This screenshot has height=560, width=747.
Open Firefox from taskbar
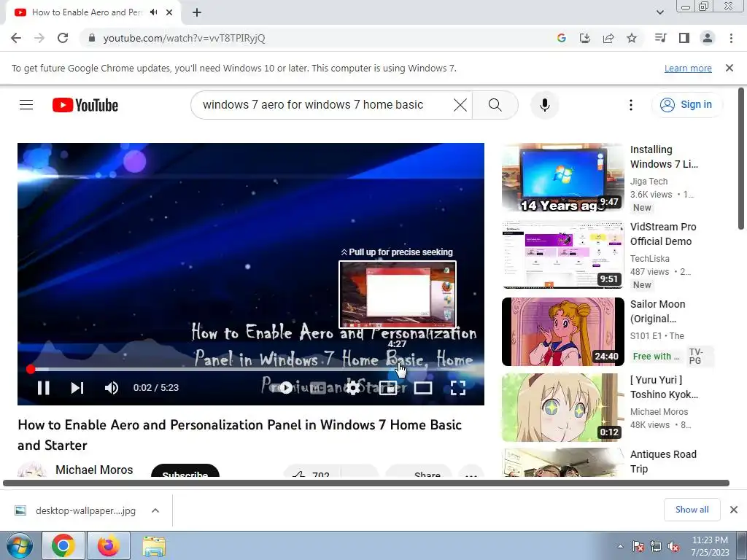click(109, 545)
